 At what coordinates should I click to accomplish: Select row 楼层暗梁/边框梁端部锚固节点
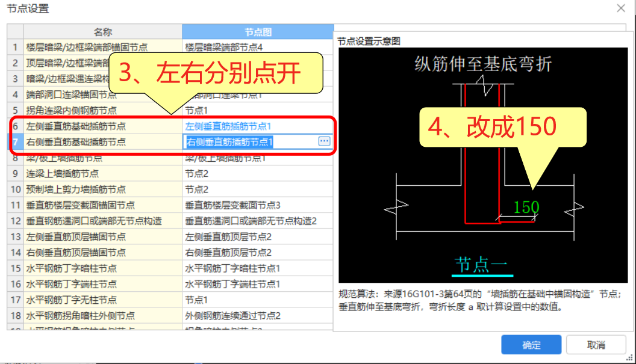[103, 47]
